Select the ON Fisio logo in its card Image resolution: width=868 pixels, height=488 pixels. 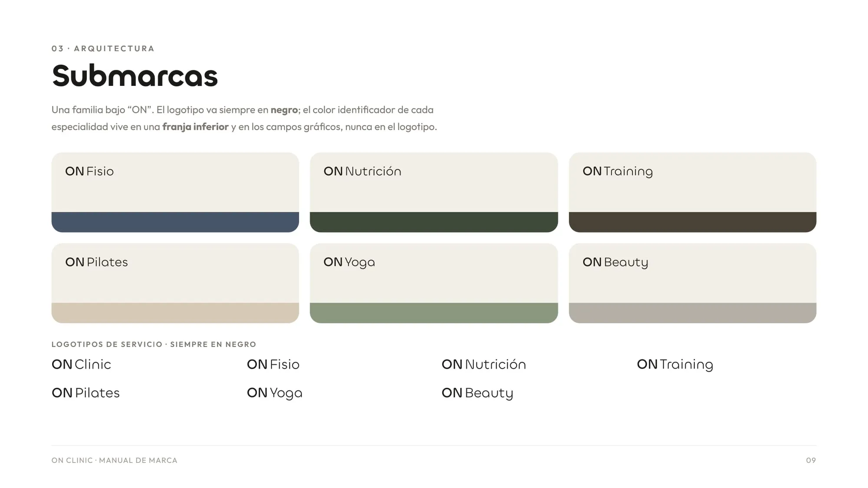click(x=89, y=171)
